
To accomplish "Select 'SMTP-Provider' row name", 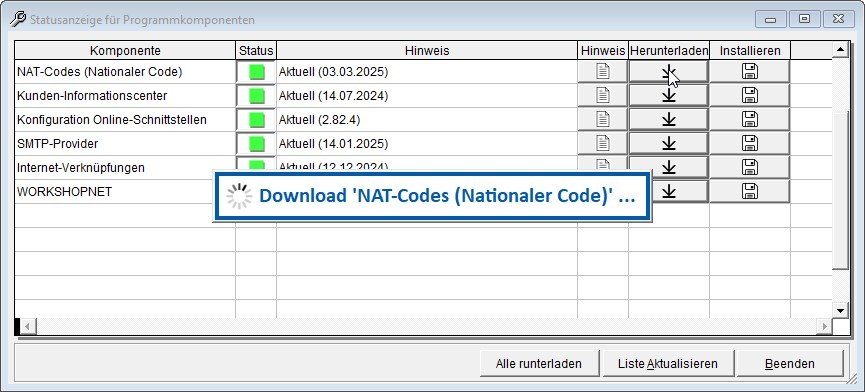I will point(58,143).
